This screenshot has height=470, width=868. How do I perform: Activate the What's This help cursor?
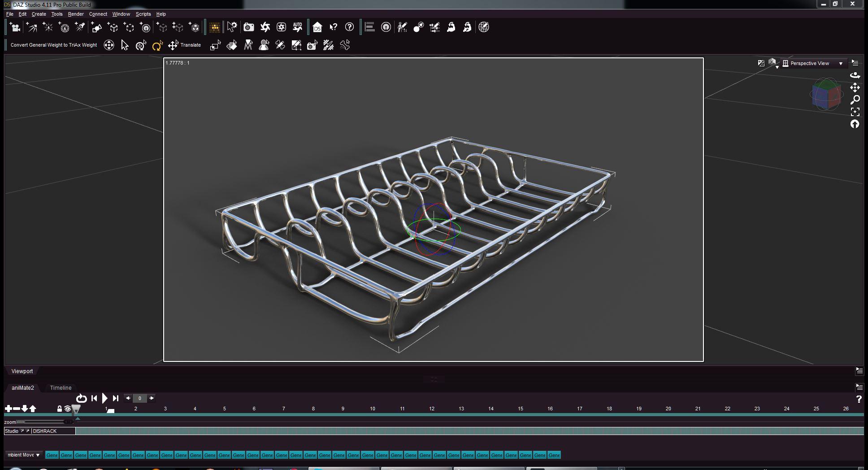pos(334,27)
